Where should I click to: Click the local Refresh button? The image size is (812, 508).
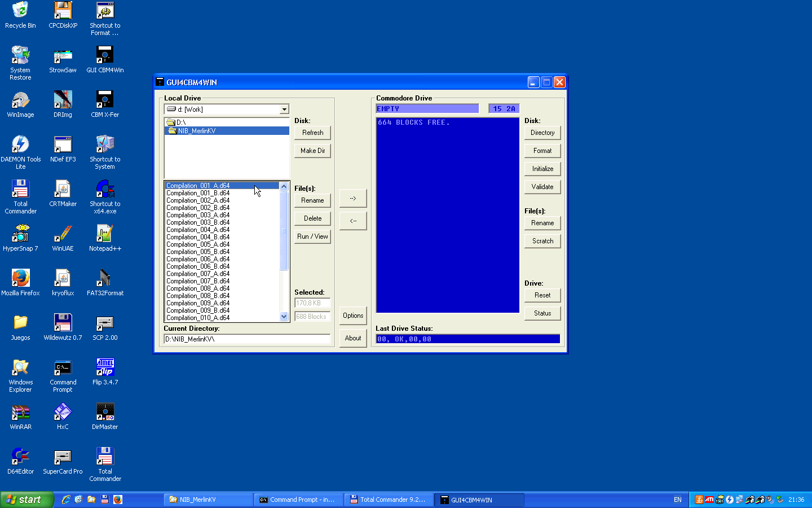(x=312, y=133)
